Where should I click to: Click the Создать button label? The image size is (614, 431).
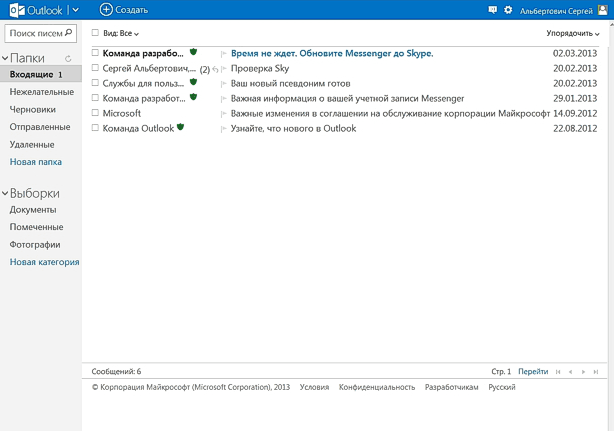pyautogui.click(x=132, y=10)
